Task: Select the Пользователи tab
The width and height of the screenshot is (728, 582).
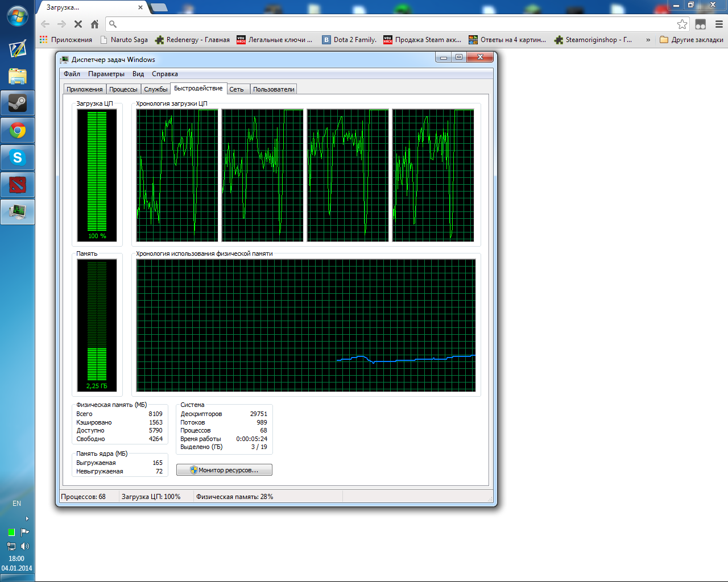Action: tap(274, 89)
